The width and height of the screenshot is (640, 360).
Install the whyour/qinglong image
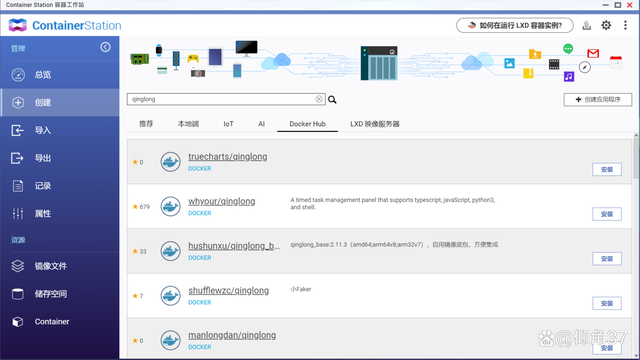click(607, 214)
